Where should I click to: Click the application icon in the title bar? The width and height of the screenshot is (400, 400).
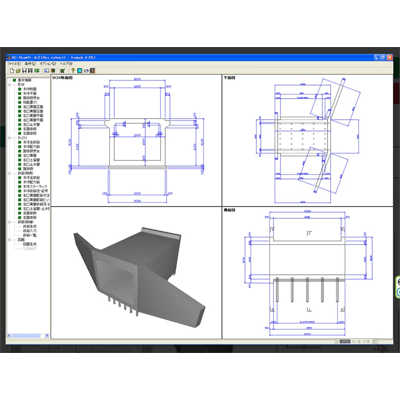[x=9, y=58]
